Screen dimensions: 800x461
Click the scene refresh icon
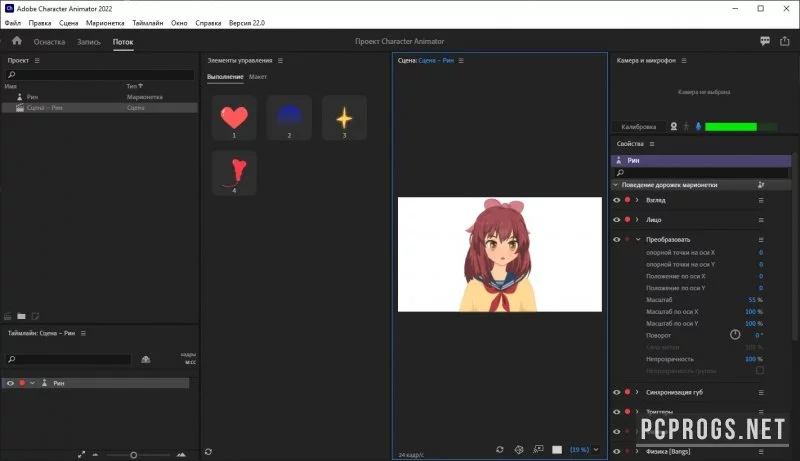point(499,449)
